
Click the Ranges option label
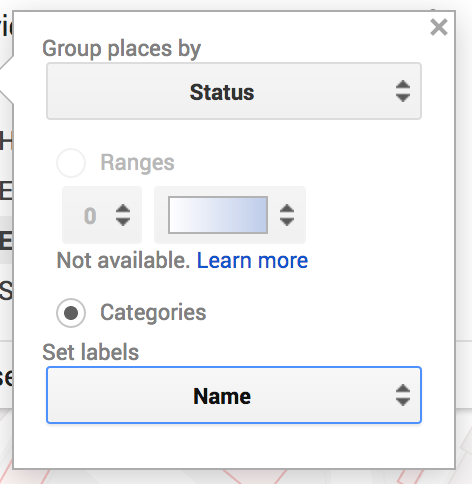pyautogui.click(x=137, y=163)
